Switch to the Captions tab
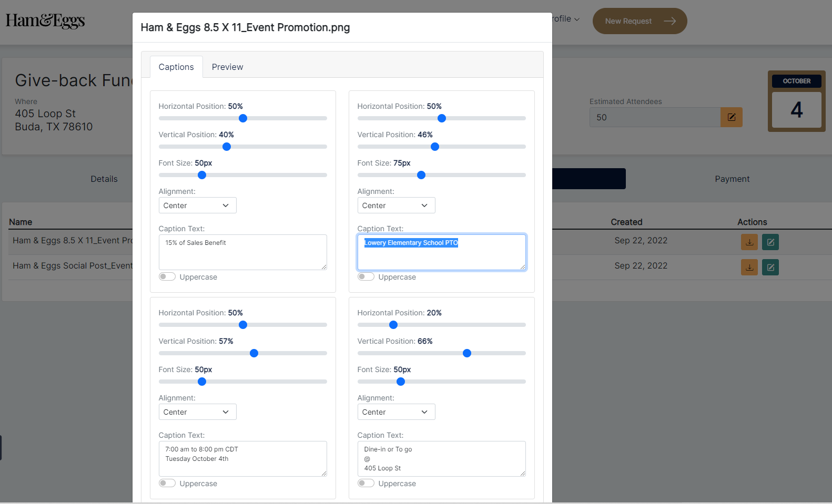Viewport: 832px width, 504px height. coord(176,67)
